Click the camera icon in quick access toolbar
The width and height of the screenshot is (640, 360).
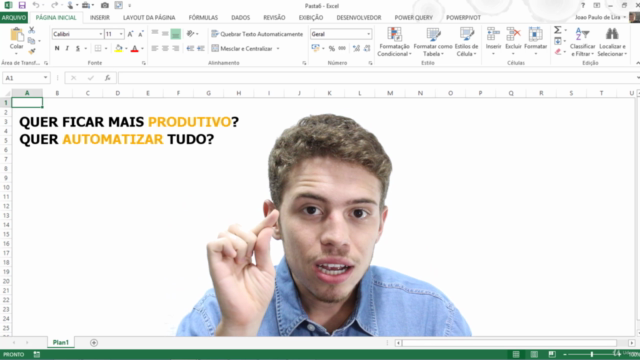(x=105, y=5)
